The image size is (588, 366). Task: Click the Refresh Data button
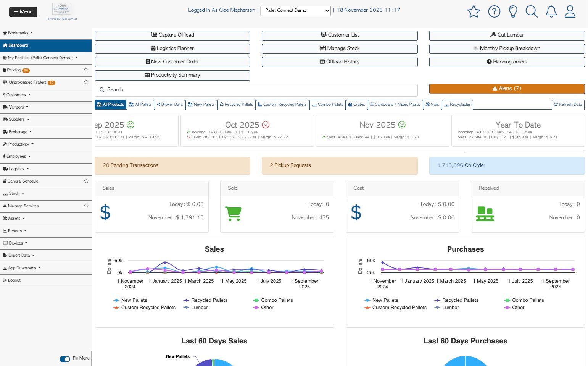click(568, 105)
